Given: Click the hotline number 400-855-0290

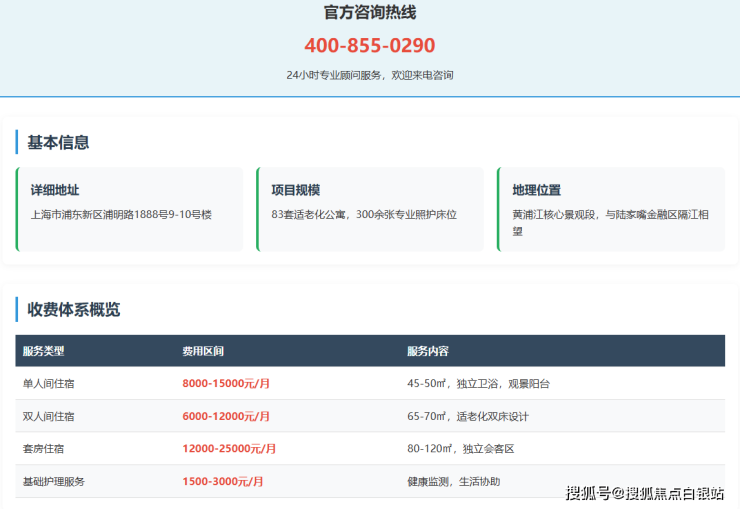Looking at the screenshot, I should (369, 46).
